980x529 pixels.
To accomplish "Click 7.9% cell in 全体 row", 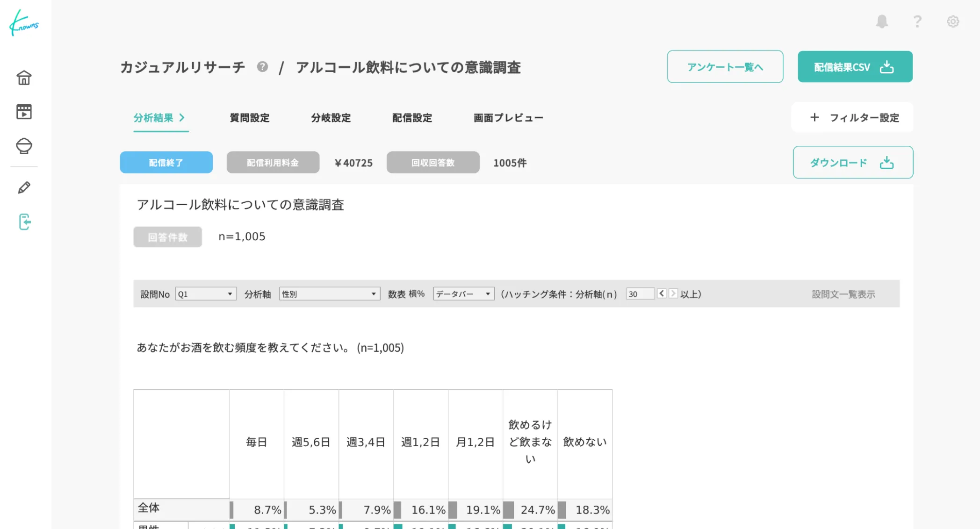I will pyautogui.click(x=366, y=510).
